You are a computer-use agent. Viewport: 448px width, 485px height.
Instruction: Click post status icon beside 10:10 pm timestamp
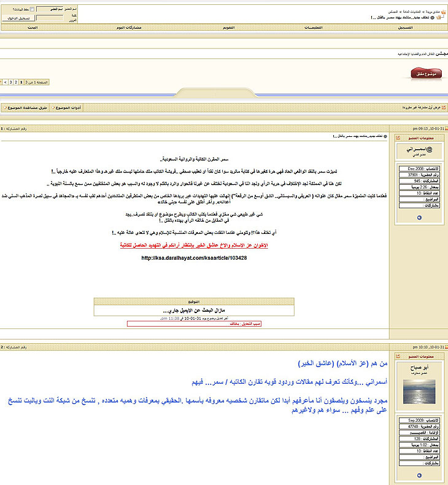pos(446,347)
